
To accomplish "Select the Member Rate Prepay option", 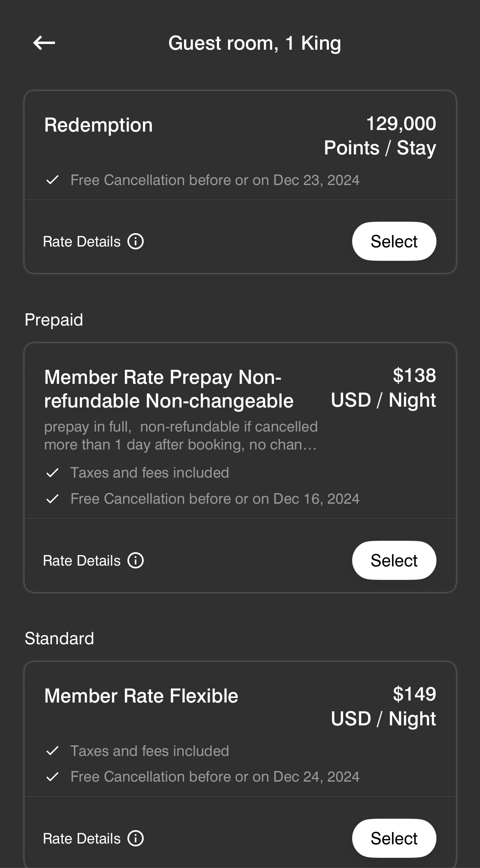I will [x=394, y=561].
